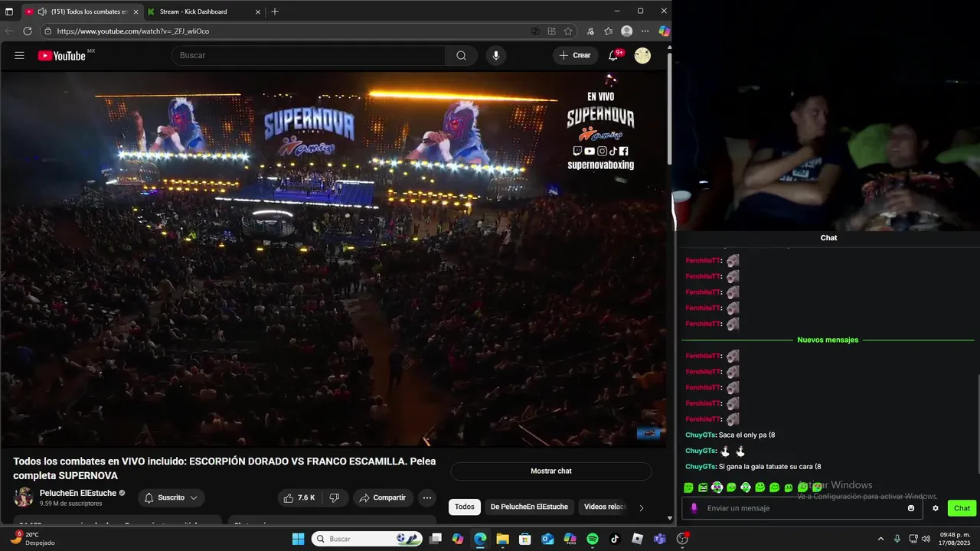
Task: Select the Videos relacionados chip
Action: pyautogui.click(x=605, y=507)
